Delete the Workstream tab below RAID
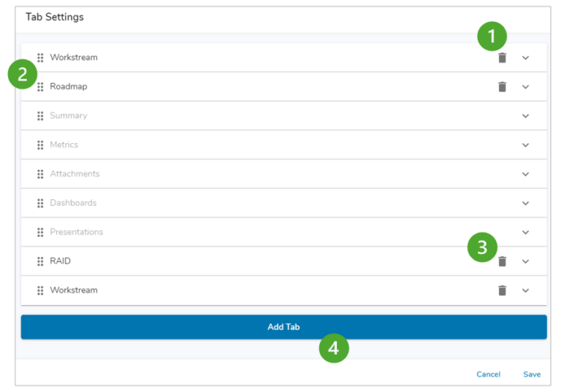This screenshot has height=392, width=561. tap(503, 291)
